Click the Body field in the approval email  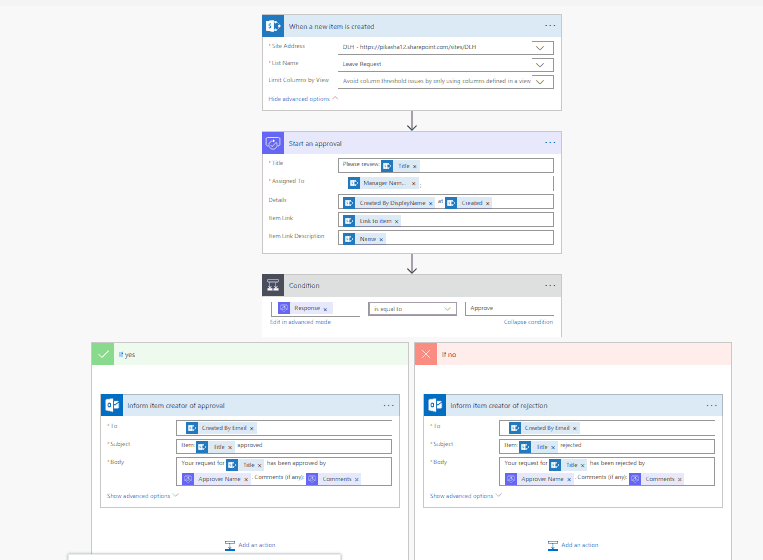click(284, 471)
